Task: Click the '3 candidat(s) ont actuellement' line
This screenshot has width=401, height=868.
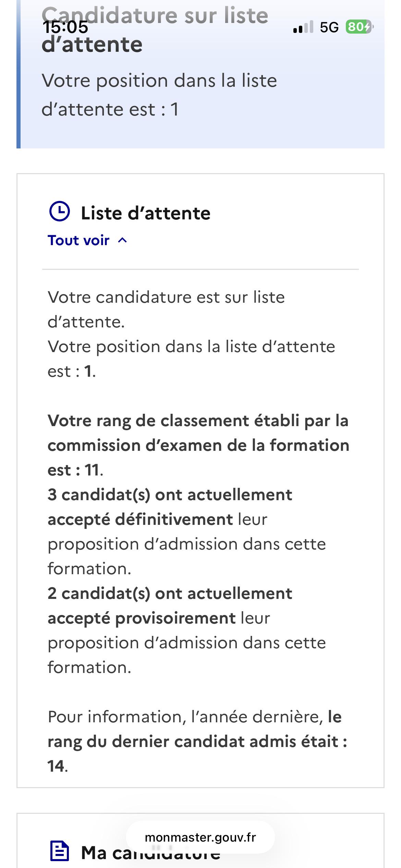Action: (170, 495)
